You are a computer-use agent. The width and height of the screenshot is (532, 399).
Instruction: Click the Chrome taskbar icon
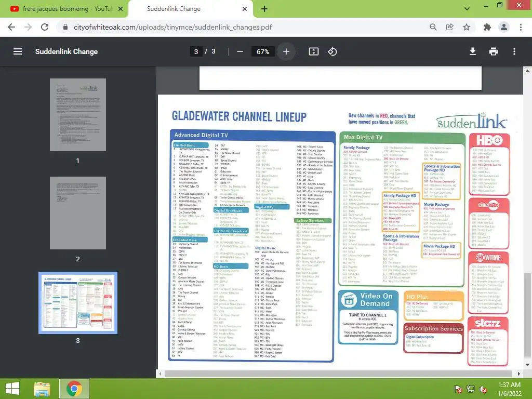click(74, 389)
